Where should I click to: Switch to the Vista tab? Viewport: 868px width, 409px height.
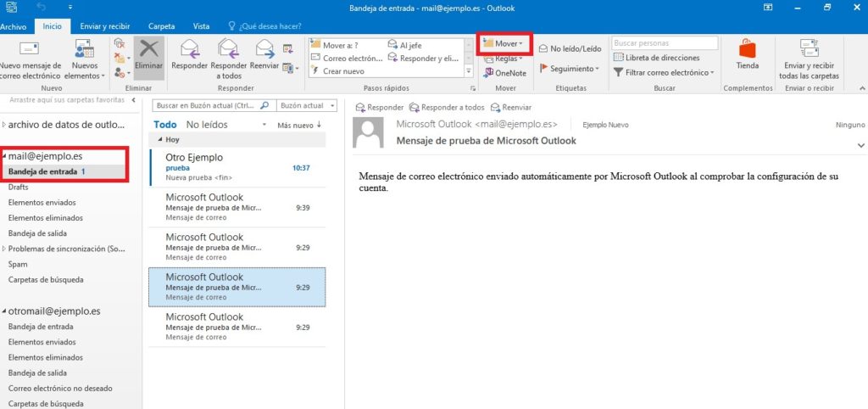point(201,26)
